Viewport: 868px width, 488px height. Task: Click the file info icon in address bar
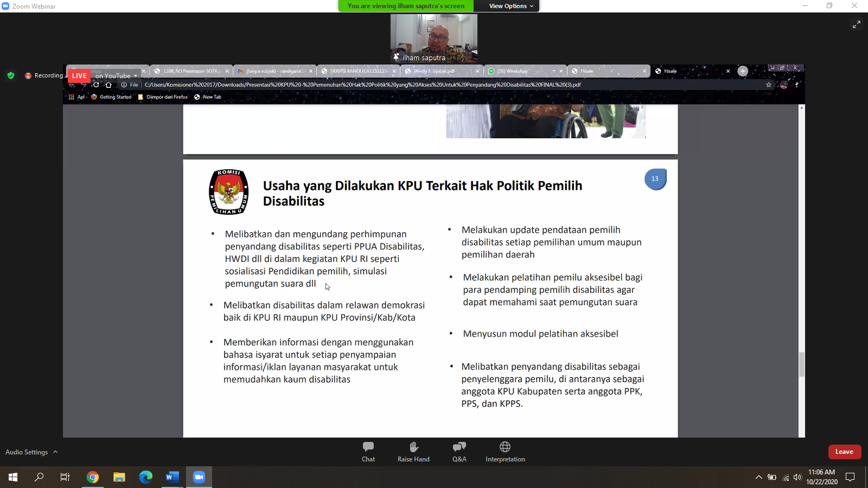point(124,85)
